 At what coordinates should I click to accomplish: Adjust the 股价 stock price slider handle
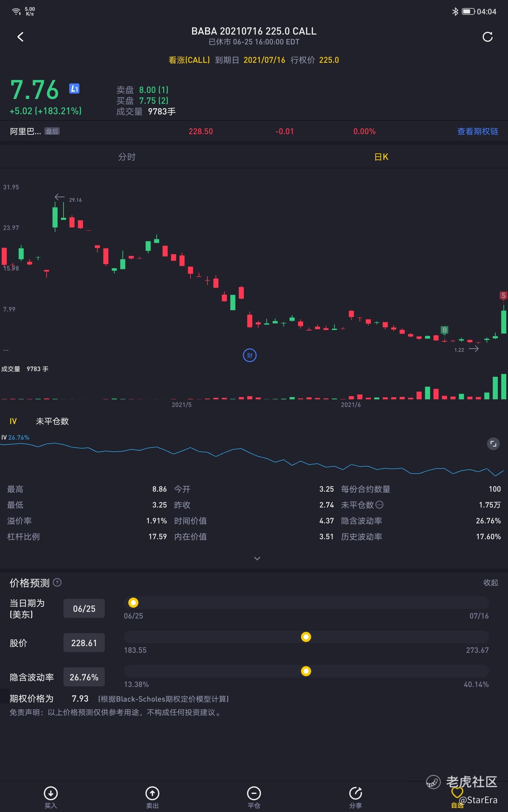point(306,637)
